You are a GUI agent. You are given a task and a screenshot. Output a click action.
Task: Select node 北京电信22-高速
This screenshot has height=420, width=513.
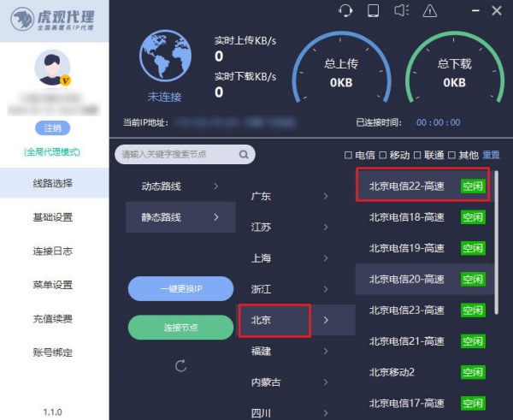pos(422,184)
